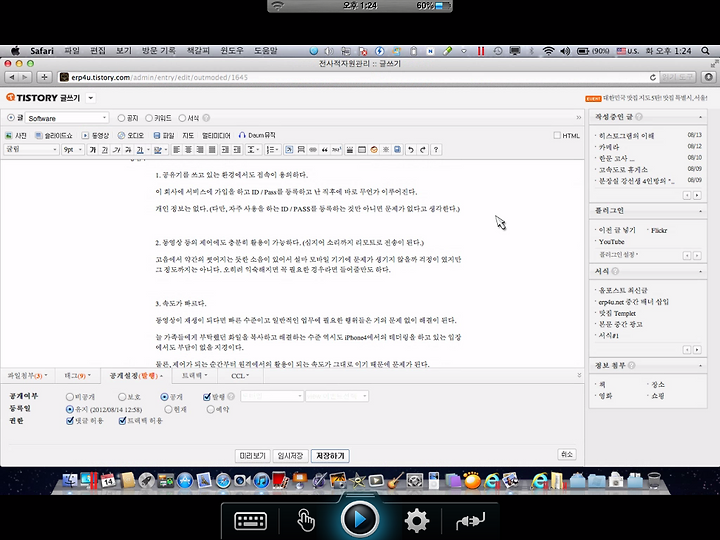Enable the HTML editing mode checkbox
Viewport: 720px width, 540px height.
557,135
